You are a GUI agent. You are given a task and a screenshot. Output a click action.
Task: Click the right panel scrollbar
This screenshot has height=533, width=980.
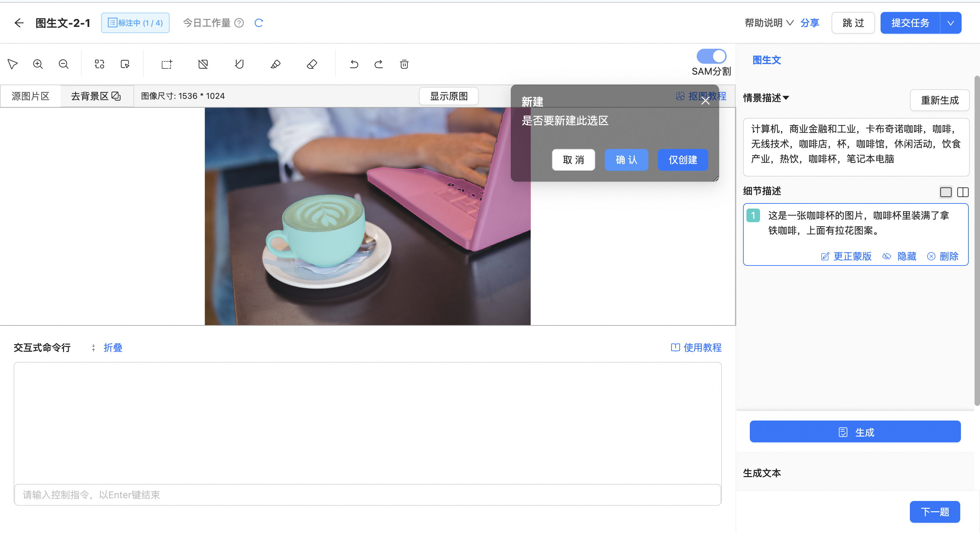point(977,240)
